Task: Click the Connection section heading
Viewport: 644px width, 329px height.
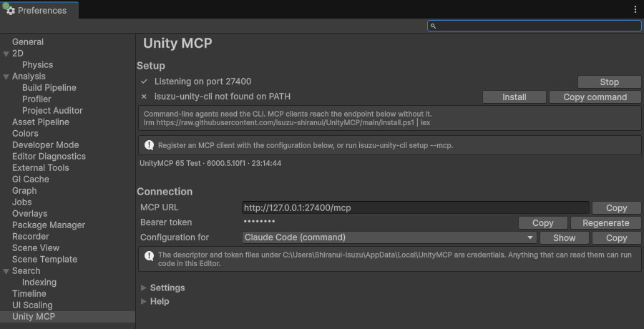Action: (165, 192)
